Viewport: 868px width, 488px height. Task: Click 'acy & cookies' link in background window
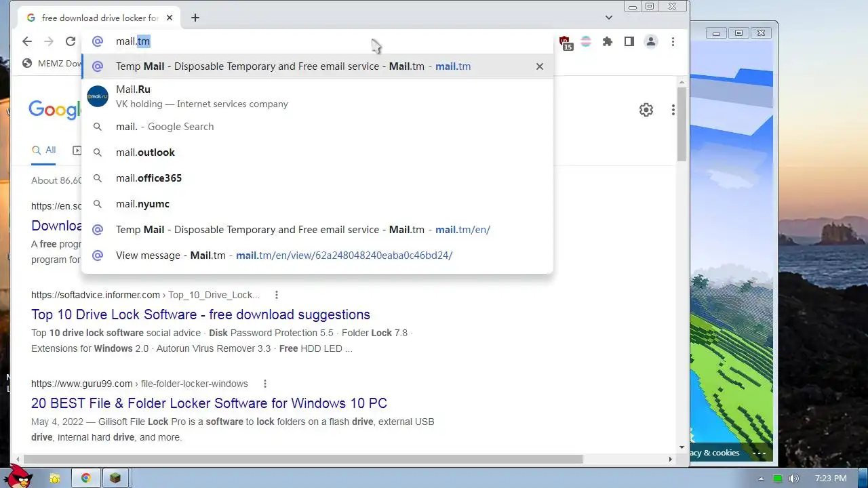tap(715, 453)
